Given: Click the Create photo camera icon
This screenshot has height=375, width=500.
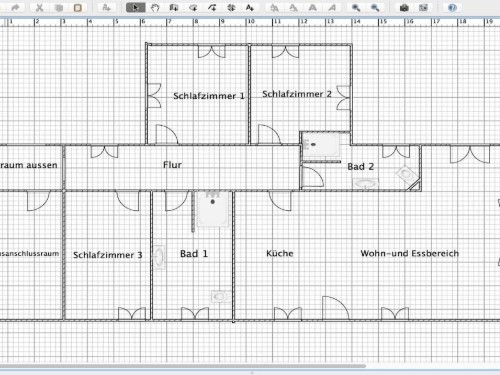Looking at the screenshot, I should 404,7.
